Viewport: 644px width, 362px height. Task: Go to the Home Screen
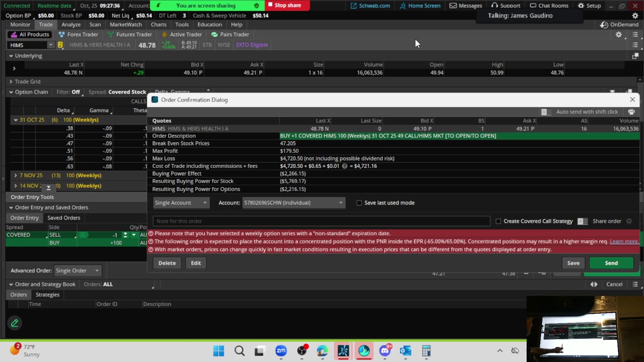pyautogui.click(x=420, y=6)
